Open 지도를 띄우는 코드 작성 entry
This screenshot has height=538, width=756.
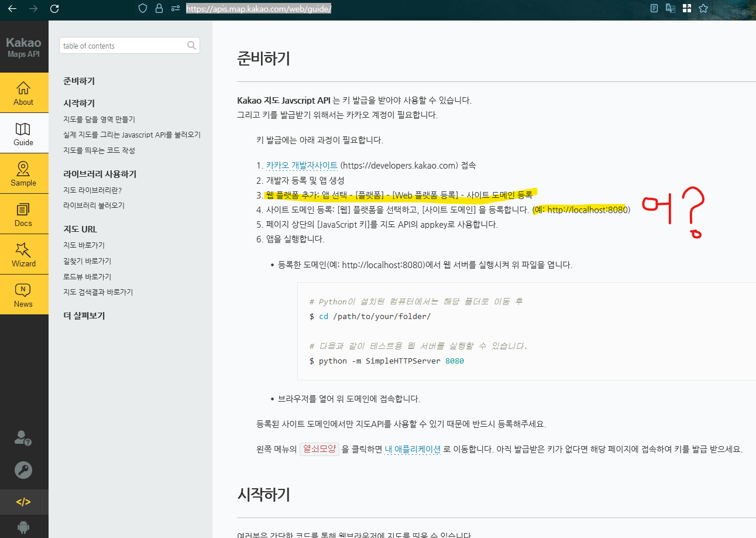click(x=99, y=150)
